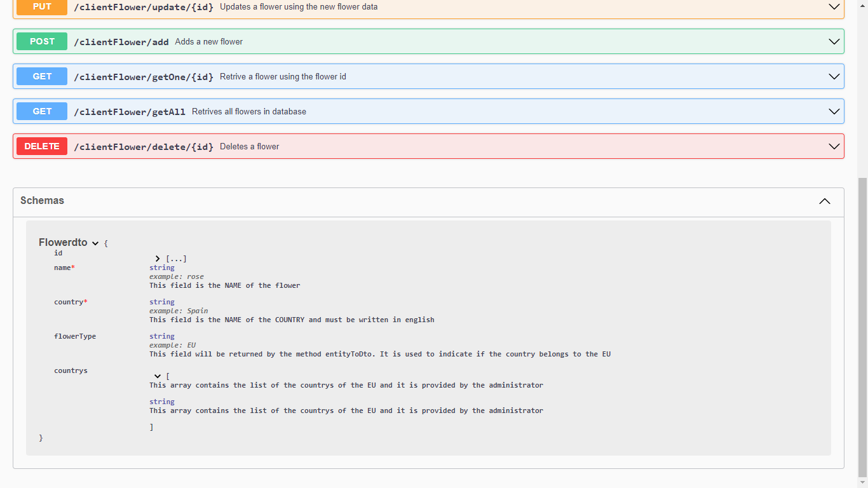Click the GET badge on getOne endpoint

(41, 76)
